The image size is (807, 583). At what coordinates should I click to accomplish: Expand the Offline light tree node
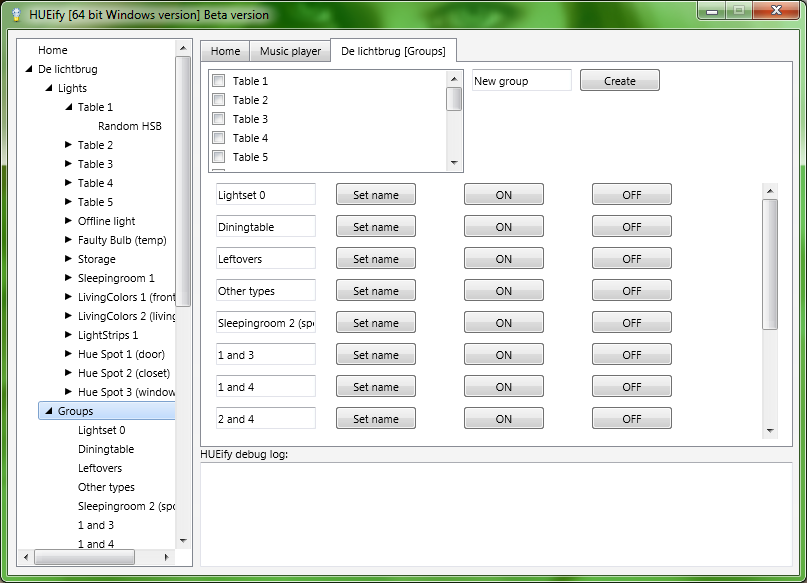(x=68, y=221)
